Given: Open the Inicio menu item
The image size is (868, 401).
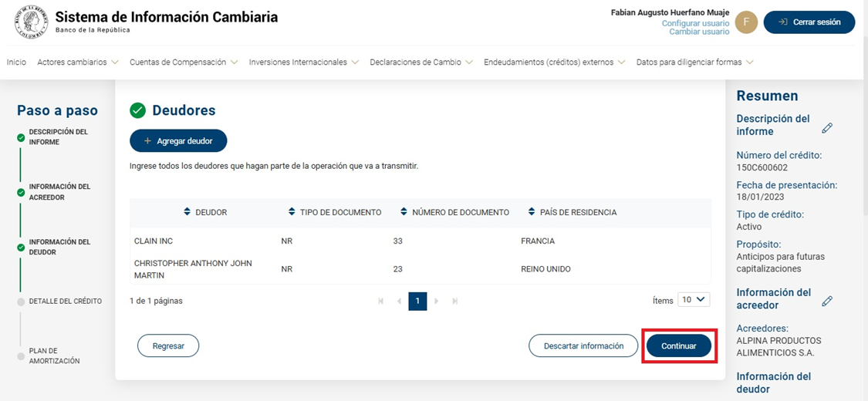Looking at the screenshot, I should point(16,62).
